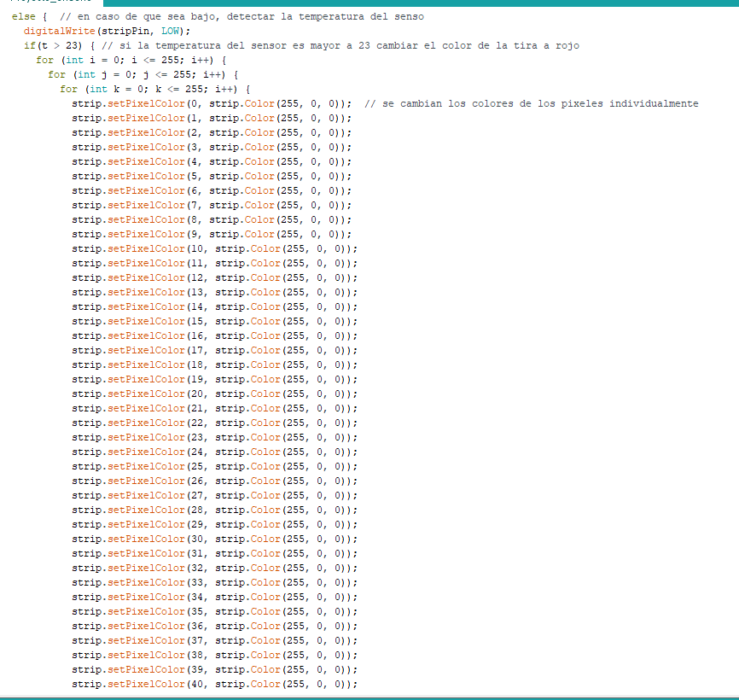
Task: Click the setPixelColor(17, line
Action: pos(215,351)
